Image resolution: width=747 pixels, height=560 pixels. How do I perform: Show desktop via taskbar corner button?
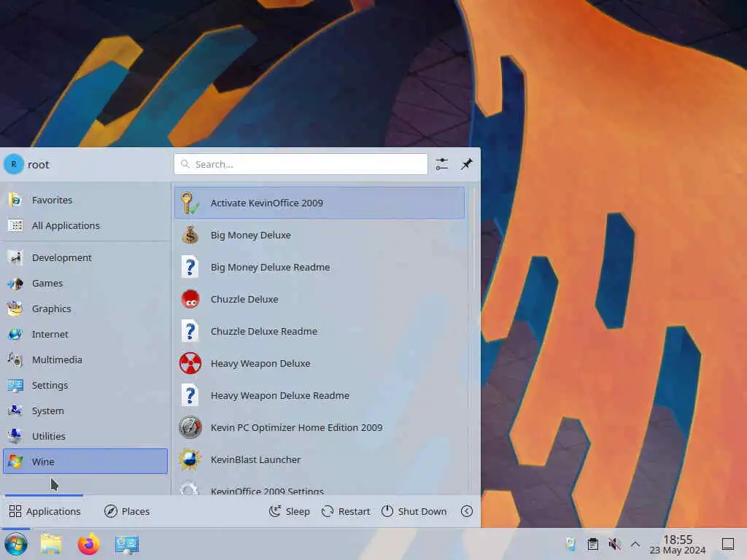point(727,544)
